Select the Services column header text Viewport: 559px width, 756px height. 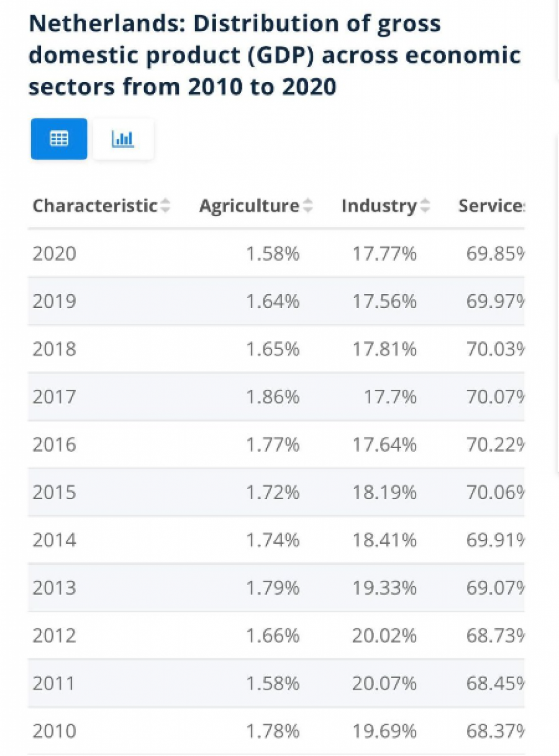491,206
